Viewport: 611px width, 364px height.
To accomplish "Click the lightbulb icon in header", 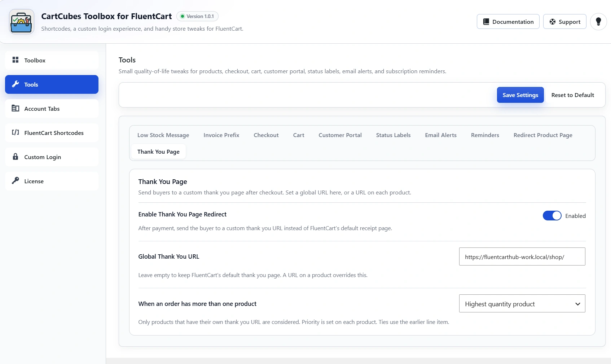I will pyautogui.click(x=598, y=22).
